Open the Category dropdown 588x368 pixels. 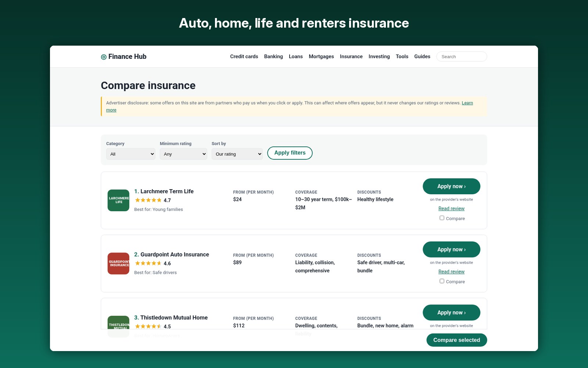(131, 154)
